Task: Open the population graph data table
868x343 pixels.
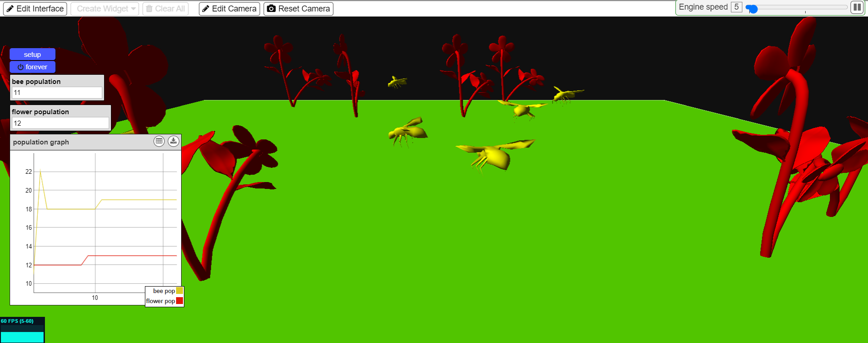Action: click(159, 141)
